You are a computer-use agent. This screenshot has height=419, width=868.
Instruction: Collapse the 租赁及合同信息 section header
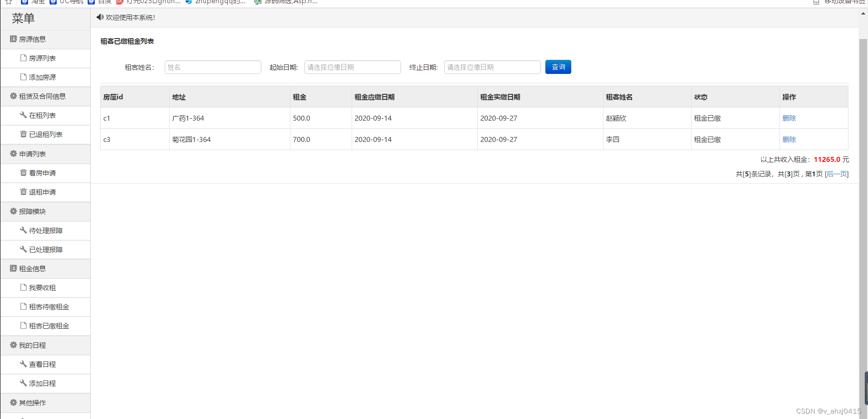coord(45,97)
